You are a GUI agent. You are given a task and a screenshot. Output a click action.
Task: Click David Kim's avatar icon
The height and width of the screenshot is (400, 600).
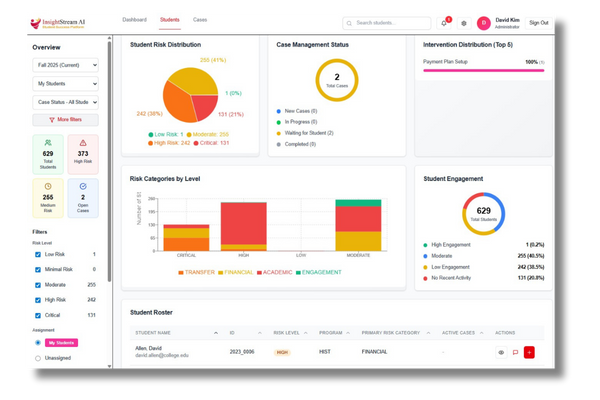click(484, 22)
